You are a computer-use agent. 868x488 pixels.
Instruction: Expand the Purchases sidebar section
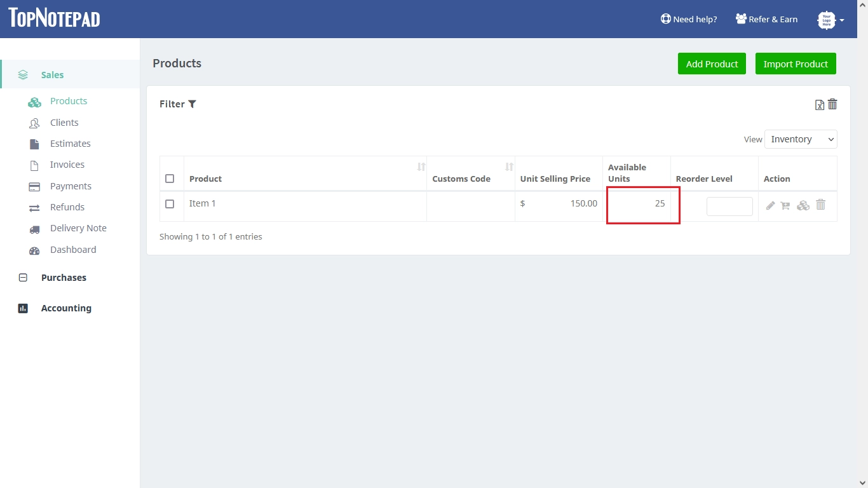[64, 278]
